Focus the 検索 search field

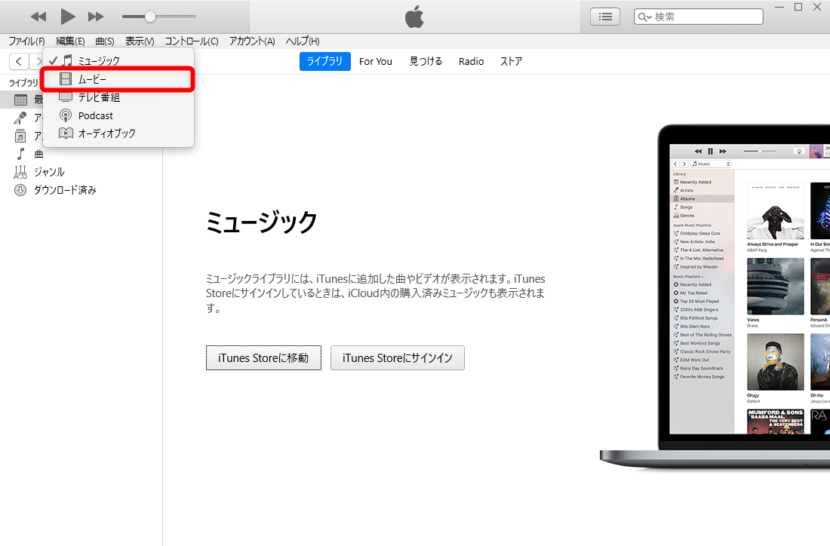click(699, 17)
